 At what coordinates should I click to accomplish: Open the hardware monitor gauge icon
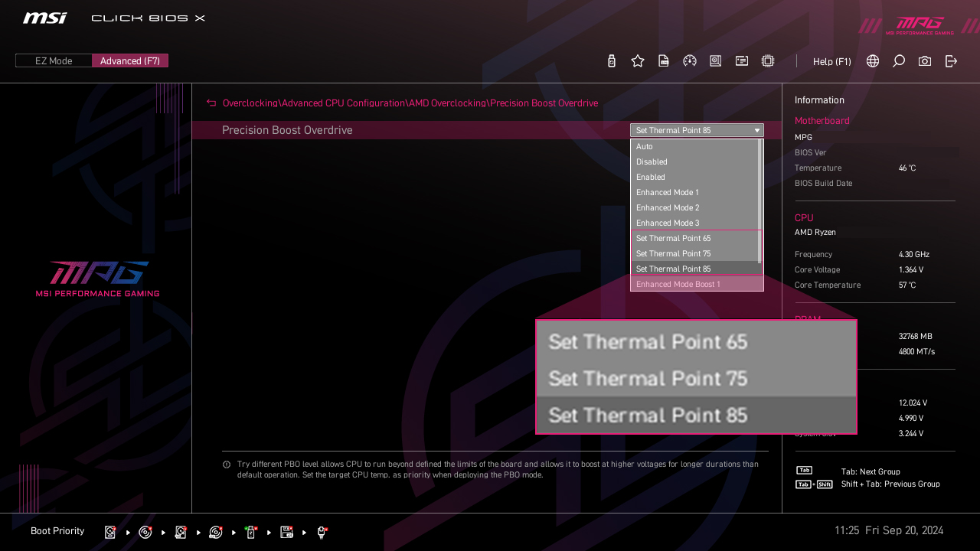pos(690,61)
